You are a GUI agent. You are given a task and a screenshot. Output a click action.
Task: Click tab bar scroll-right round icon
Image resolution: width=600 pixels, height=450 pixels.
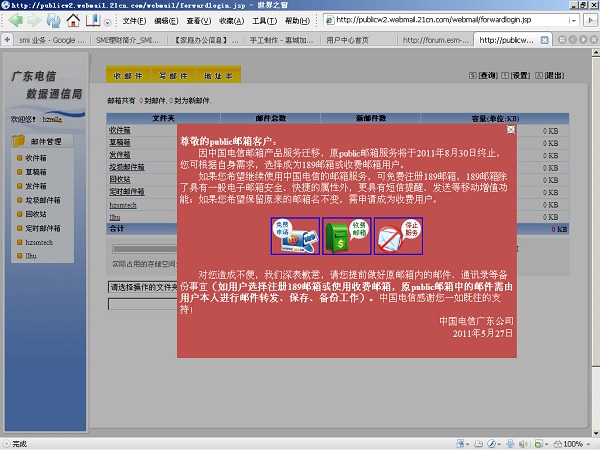(583, 39)
